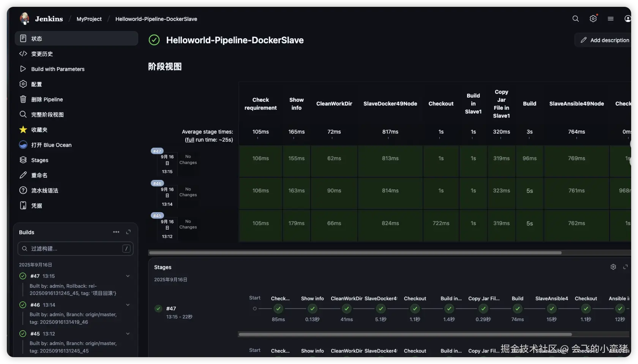Click the #45 badge in stage view
This screenshot has width=638, height=364.
click(x=157, y=215)
